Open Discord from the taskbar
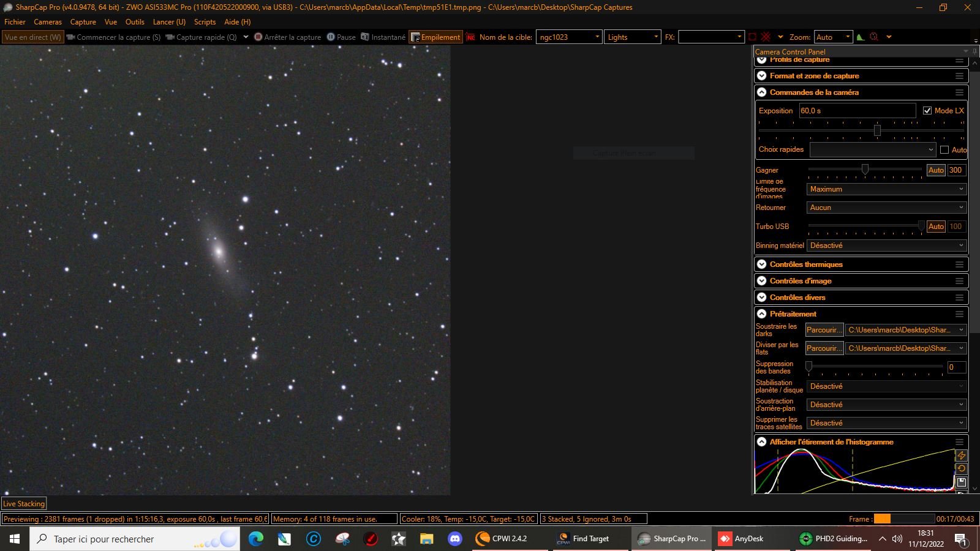980x551 pixels. pyautogui.click(x=454, y=539)
